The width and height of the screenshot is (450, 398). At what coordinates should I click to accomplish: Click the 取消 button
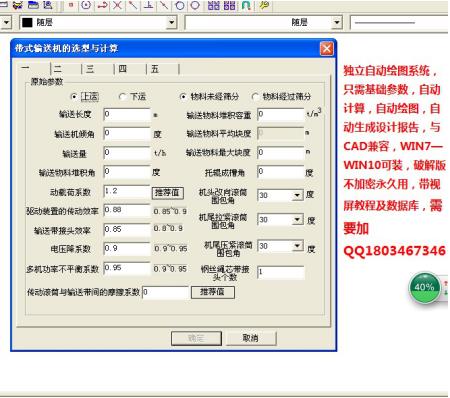(x=251, y=338)
